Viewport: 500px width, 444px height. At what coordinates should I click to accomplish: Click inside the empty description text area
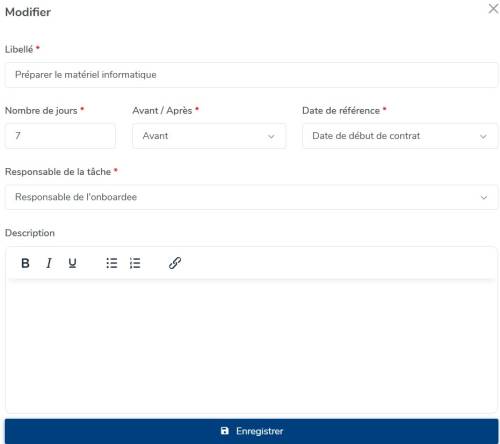(x=252, y=345)
